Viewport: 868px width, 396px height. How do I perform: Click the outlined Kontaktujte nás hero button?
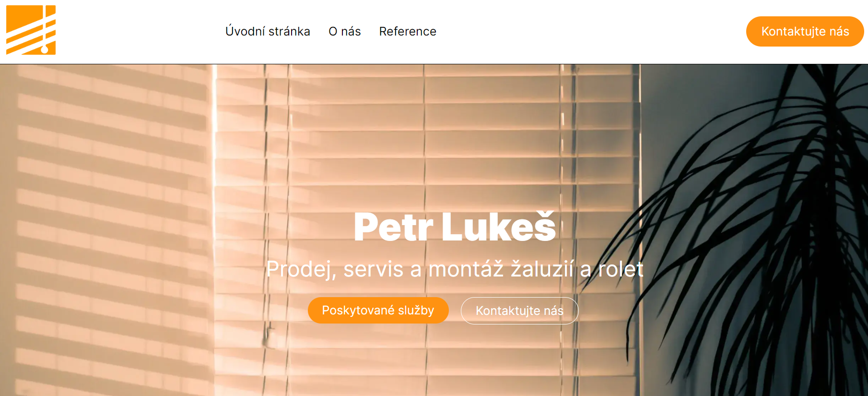(x=519, y=311)
